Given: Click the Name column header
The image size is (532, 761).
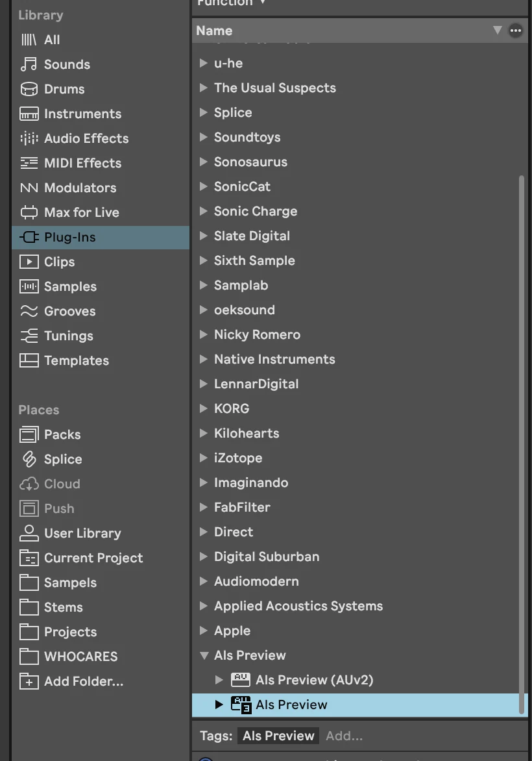Looking at the screenshot, I should coord(360,31).
